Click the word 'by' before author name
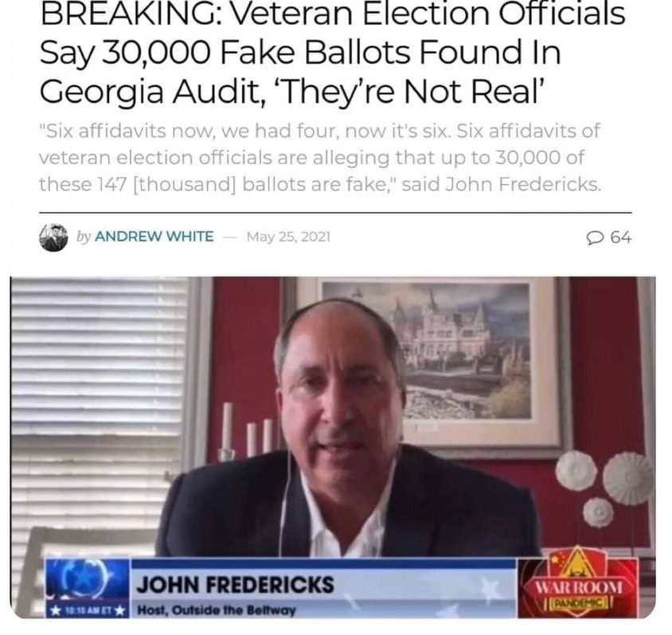Screen dimensions: 672x635 tap(84, 237)
